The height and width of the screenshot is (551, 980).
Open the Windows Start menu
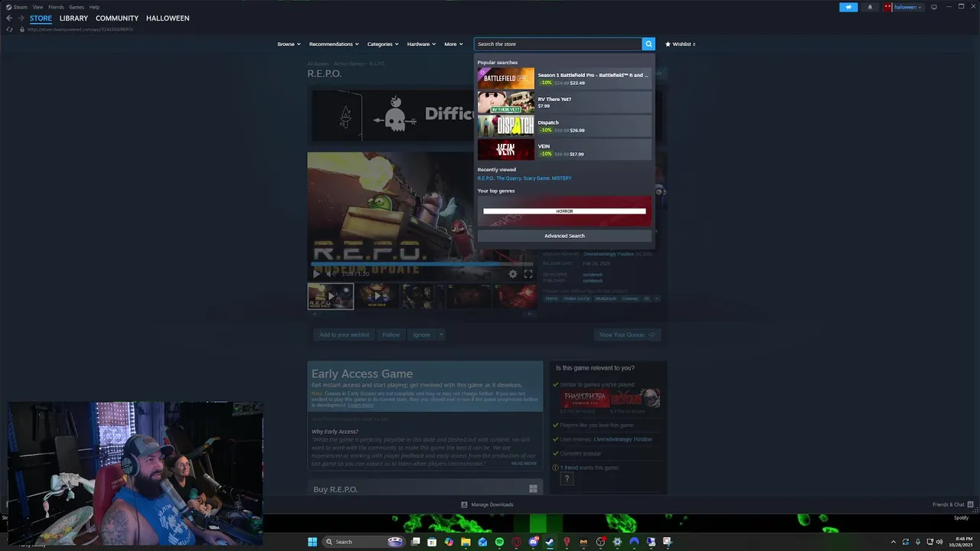(312, 542)
